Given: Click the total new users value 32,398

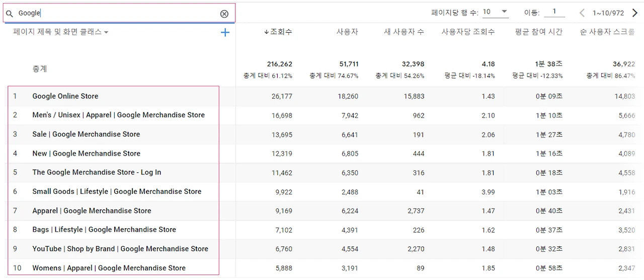Looking at the screenshot, I should 413,64.
